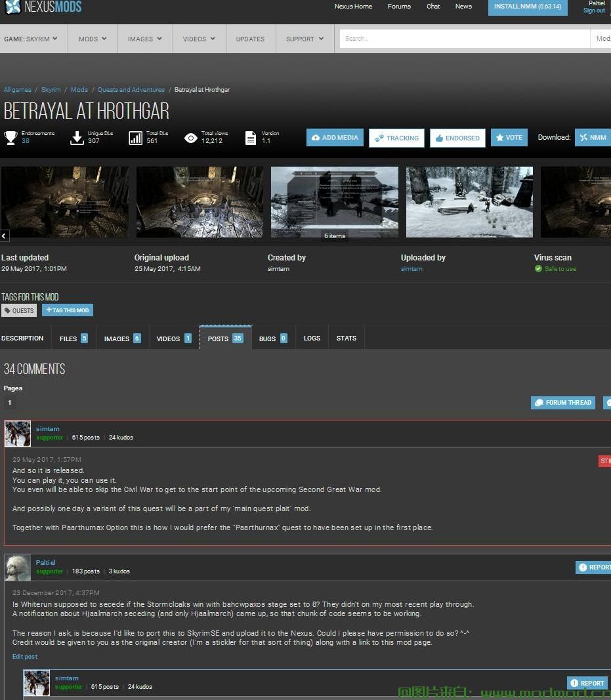Screen dimensions: 611x700
Task: Open the Chat link
Action: tap(432, 7)
